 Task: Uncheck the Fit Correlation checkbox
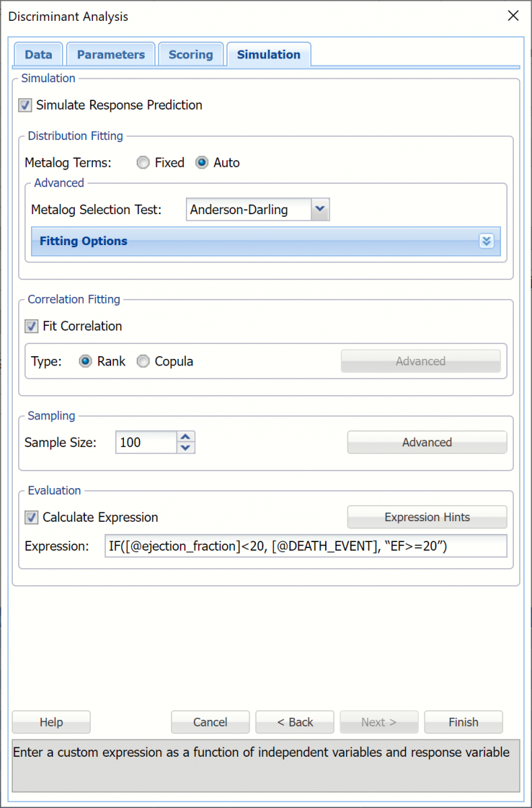pos(32,327)
